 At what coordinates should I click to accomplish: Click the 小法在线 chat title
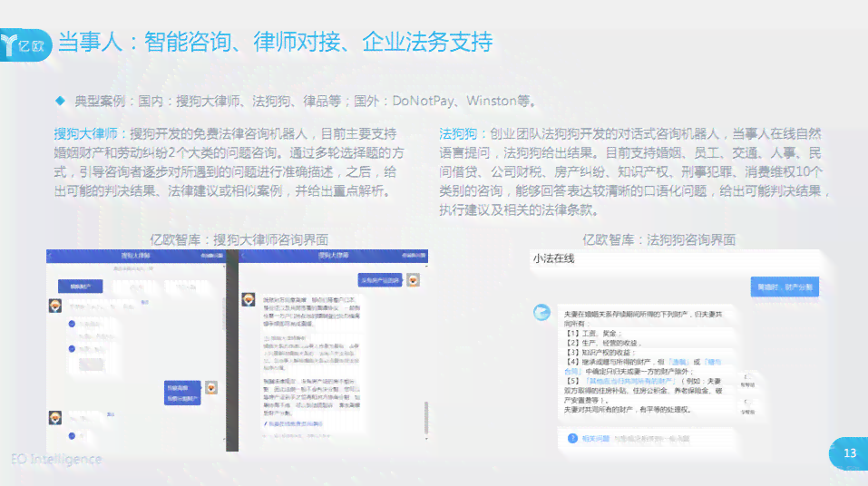553,258
